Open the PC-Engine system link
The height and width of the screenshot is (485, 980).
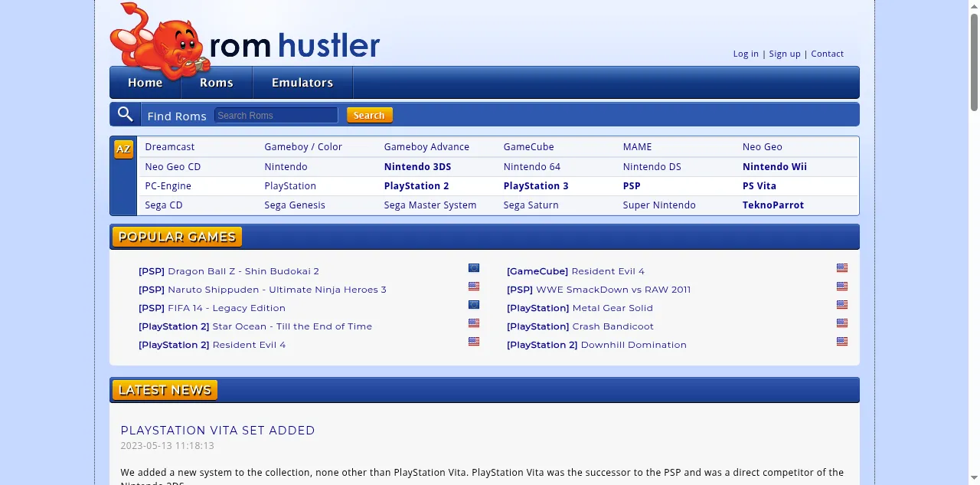pos(168,186)
